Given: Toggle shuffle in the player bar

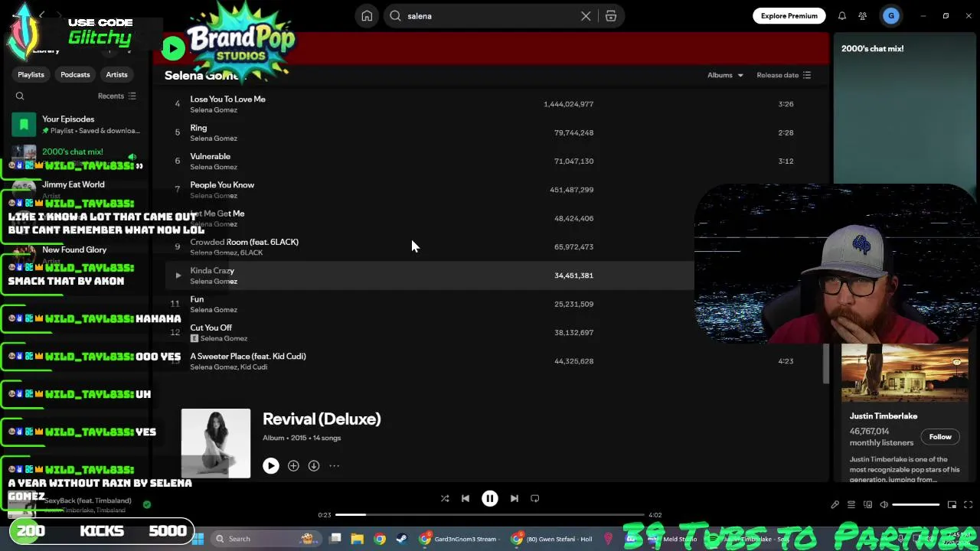Looking at the screenshot, I should [445, 498].
